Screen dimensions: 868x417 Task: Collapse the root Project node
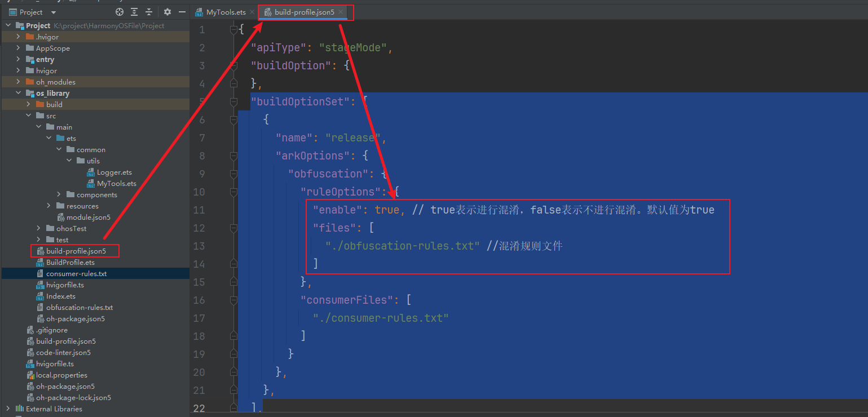pyautogui.click(x=8, y=25)
